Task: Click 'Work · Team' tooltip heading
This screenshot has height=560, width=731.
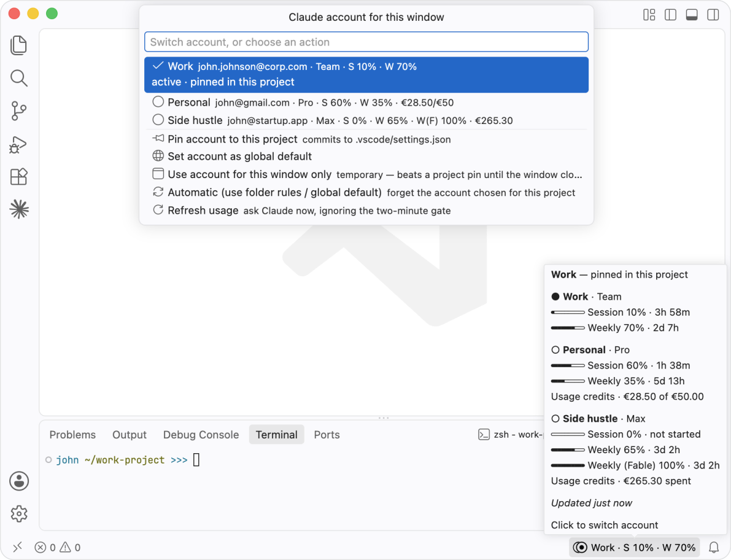Action: pyautogui.click(x=586, y=297)
